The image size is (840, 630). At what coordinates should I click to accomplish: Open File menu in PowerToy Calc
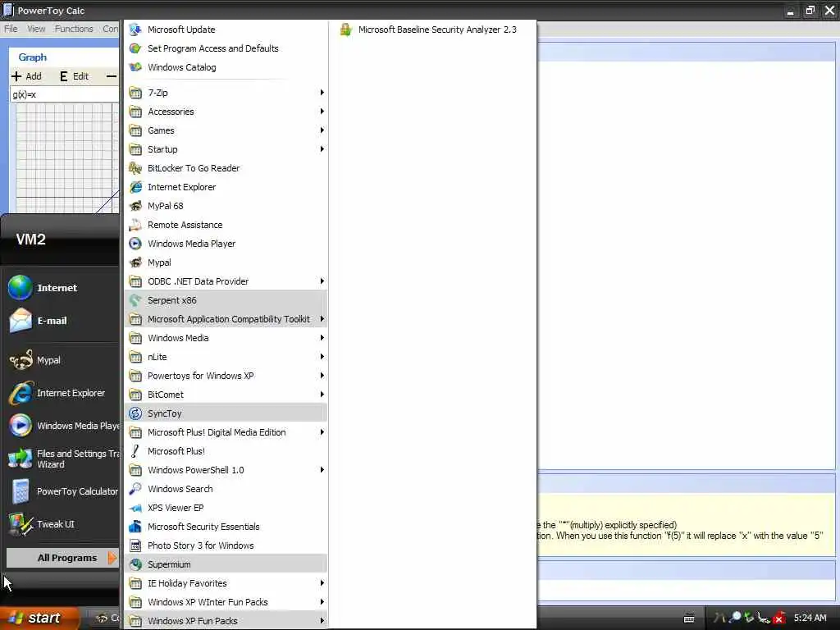(11, 29)
